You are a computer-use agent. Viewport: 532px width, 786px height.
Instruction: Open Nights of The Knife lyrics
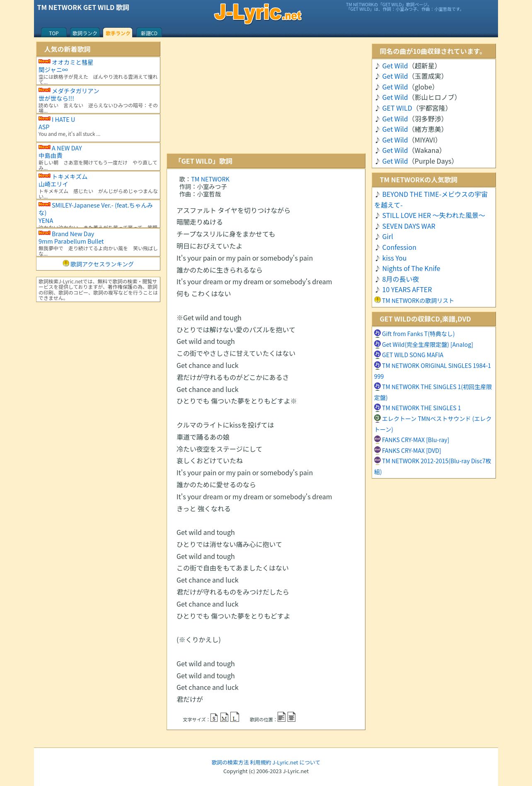411,268
